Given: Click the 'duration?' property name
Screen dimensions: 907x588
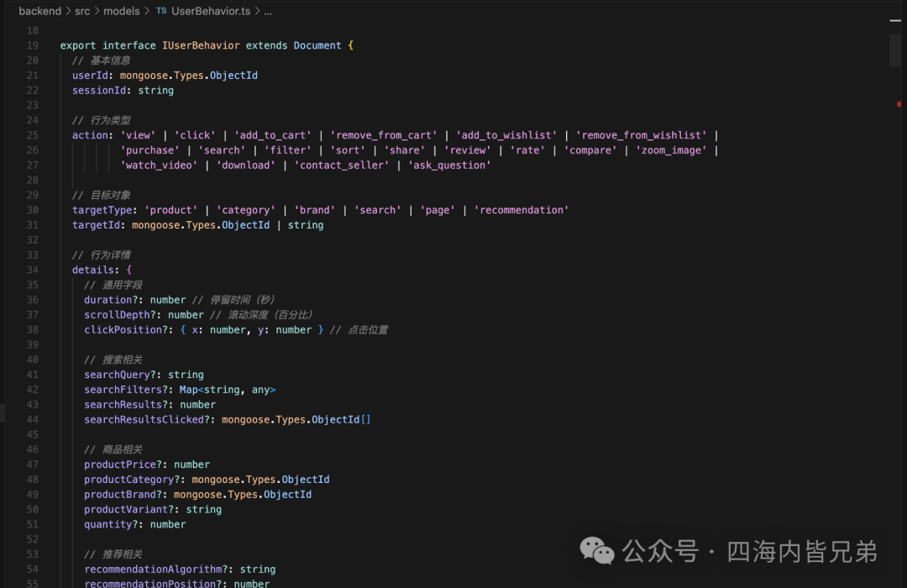Looking at the screenshot, I should (111, 300).
